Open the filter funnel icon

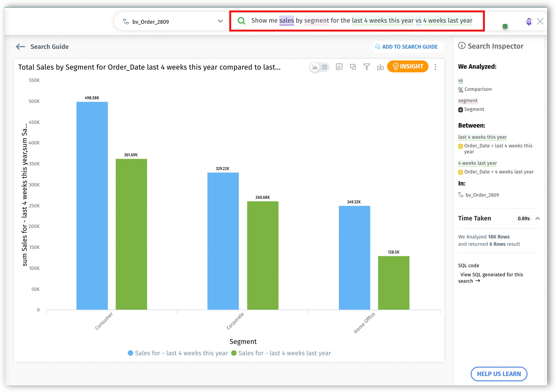(x=366, y=67)
